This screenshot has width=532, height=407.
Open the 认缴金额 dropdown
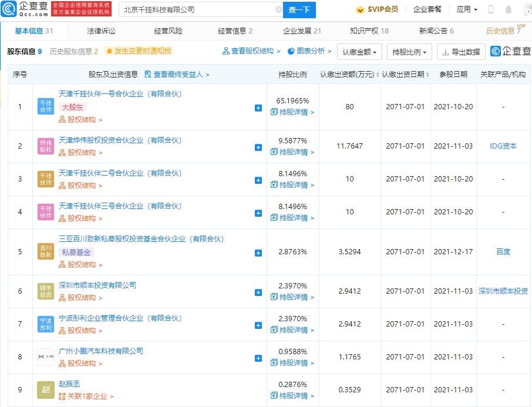pyautogui.click(x=360, y=52)
